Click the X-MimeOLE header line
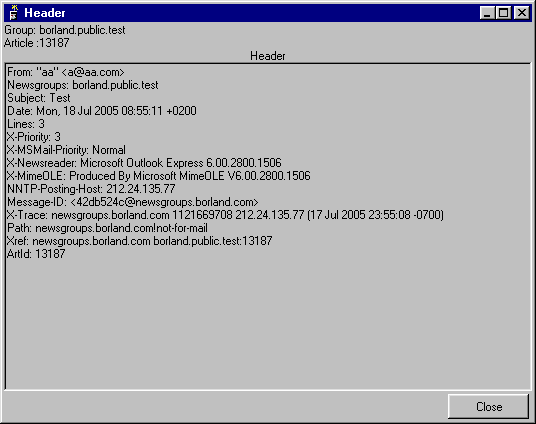The width and height of the screenshot is (536, 424). pyautogui.click(x=159, y=176)
